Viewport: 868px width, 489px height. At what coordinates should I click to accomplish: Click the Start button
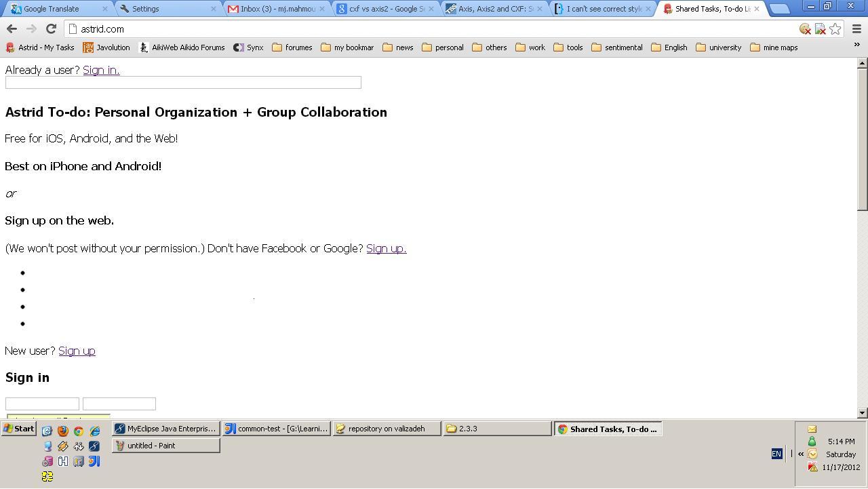point(19,429)
